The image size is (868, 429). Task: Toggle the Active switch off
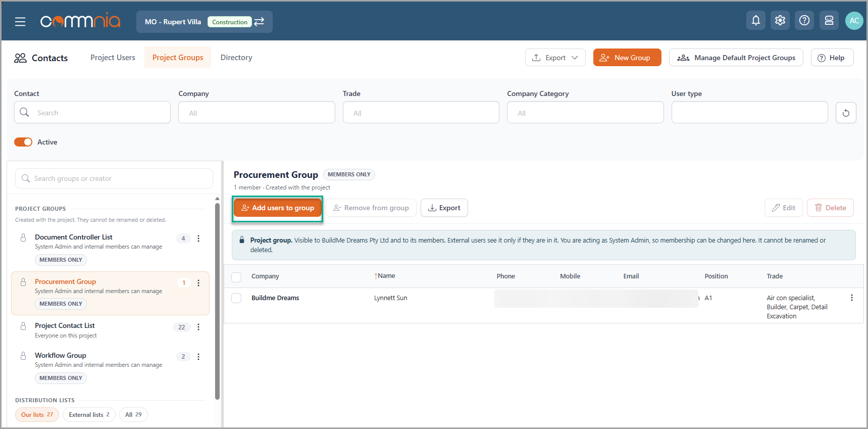tap(23, 142)
